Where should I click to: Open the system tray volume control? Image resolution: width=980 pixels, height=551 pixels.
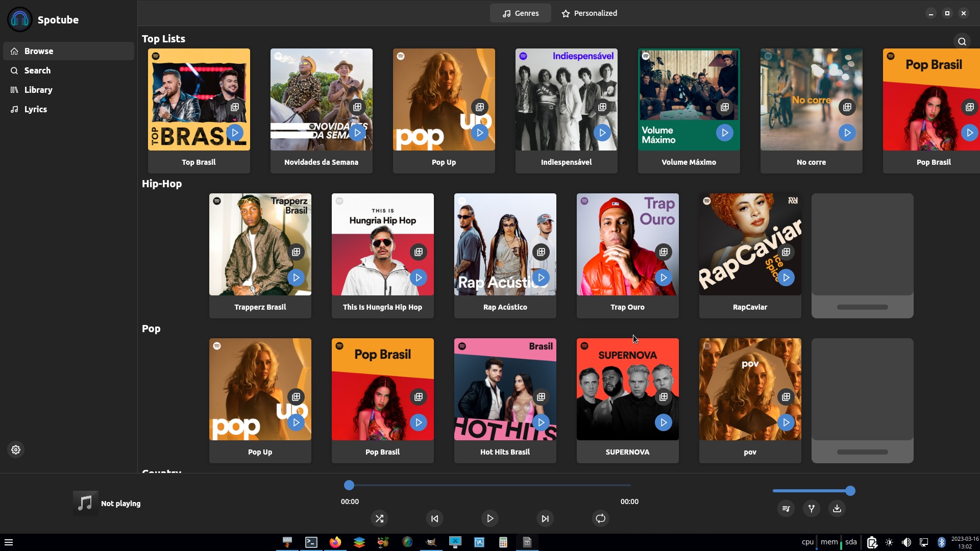coord(906,542)
